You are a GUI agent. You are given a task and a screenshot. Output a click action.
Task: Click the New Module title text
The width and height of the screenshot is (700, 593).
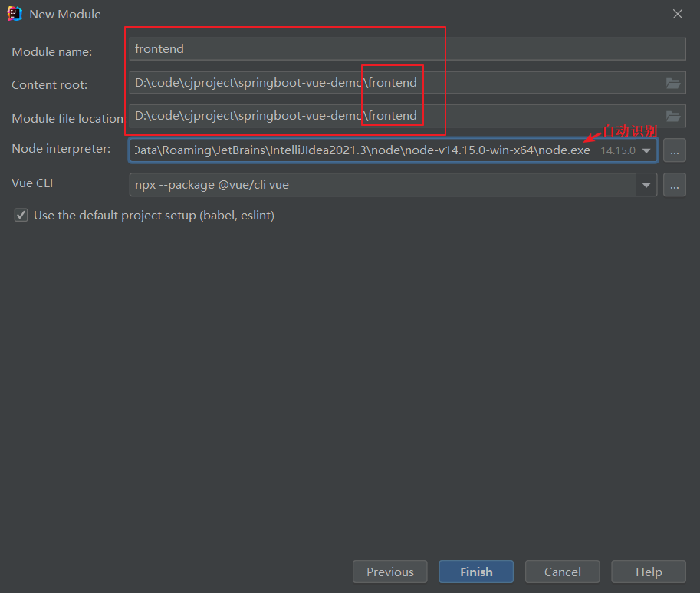pos(65,15)
